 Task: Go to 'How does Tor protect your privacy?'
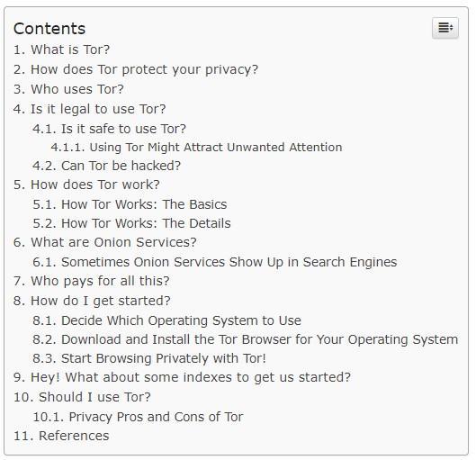(x=136, y=69)
